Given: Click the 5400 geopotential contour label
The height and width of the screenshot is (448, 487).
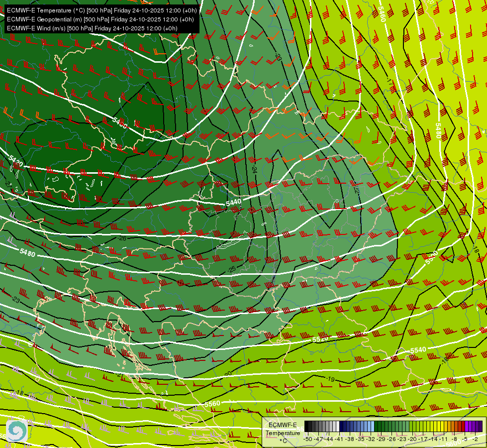Looking at the screenshot, I should point(119,123).
